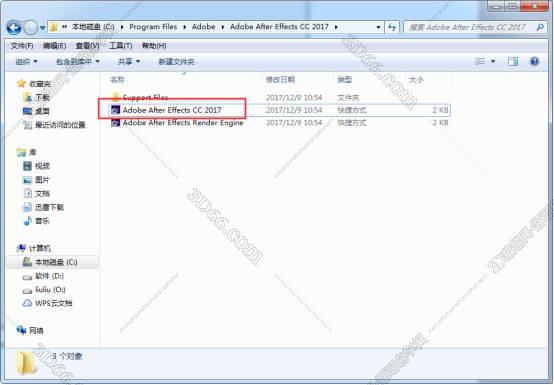554x385 pixels.
Task: Open the address bar history dropdown
Action: coord(378,27)
